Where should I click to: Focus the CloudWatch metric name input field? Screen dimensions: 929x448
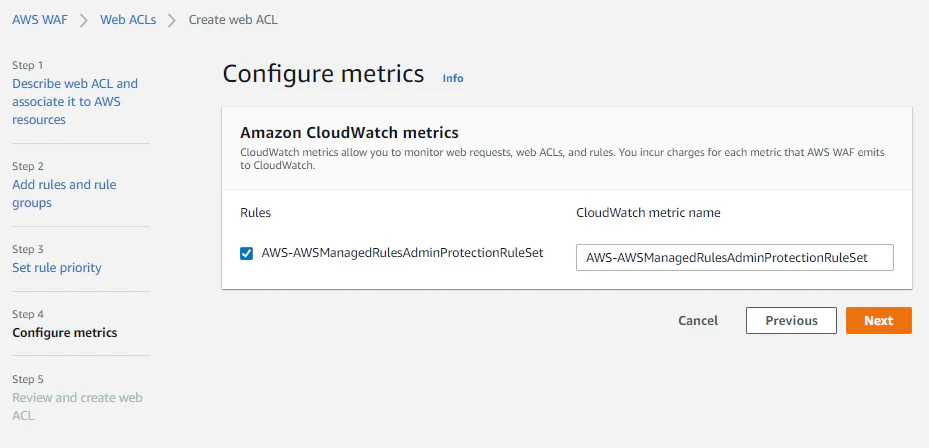(734, 257)
